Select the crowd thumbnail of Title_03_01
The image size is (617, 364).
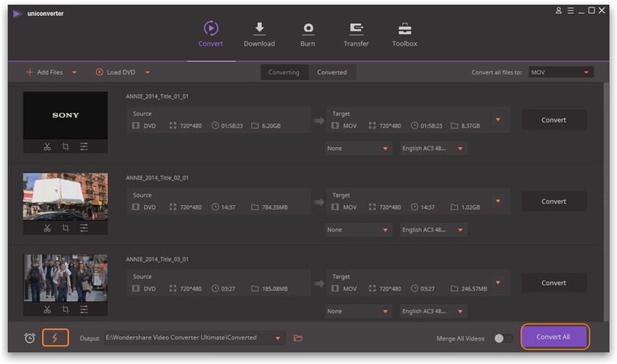pos(66,278)
